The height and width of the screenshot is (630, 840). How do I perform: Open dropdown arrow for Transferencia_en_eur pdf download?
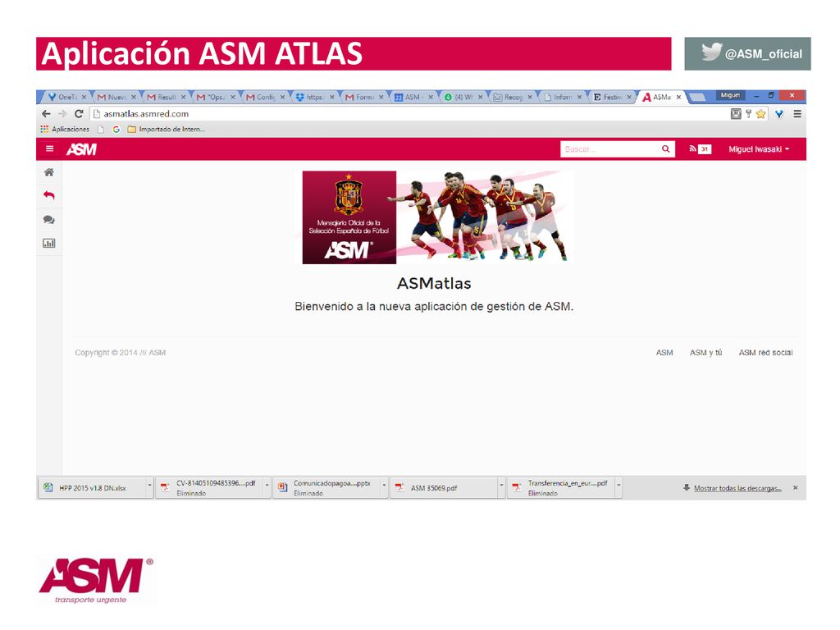point(619,486)
